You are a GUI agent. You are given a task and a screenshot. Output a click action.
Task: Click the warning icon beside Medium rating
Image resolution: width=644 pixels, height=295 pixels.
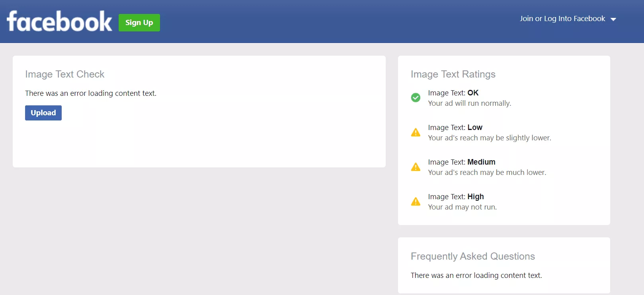click(x=416, y=167)
